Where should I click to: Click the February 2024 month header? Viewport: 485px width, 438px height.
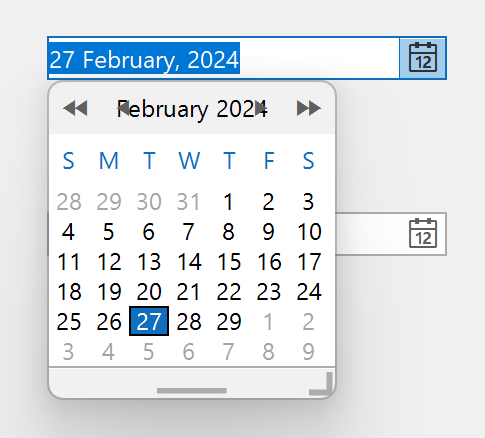click(192, 109)
